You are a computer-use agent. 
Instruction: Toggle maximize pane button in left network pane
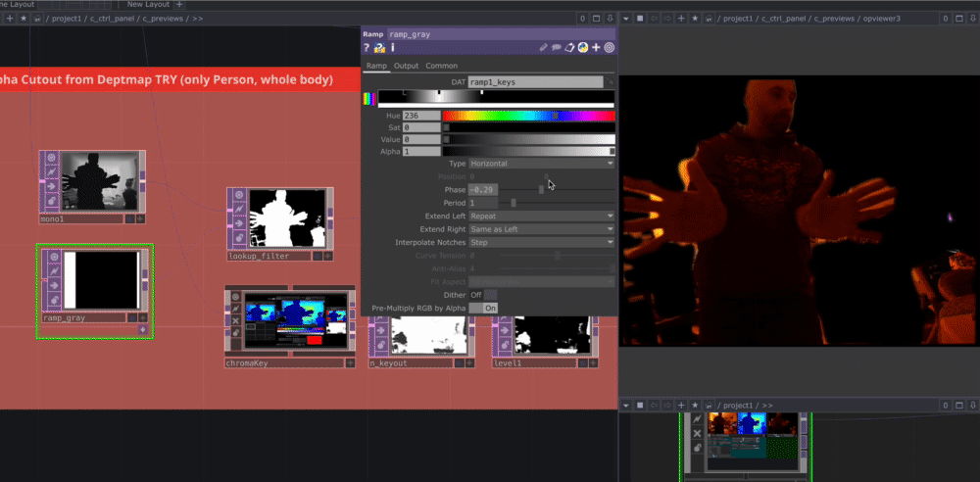coord(596,19)
